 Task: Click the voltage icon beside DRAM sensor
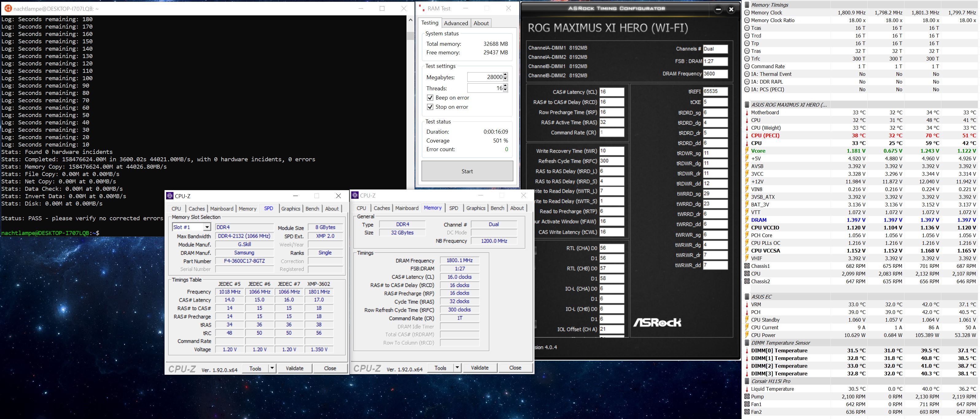pyautogui.click(x=747, y=220)
